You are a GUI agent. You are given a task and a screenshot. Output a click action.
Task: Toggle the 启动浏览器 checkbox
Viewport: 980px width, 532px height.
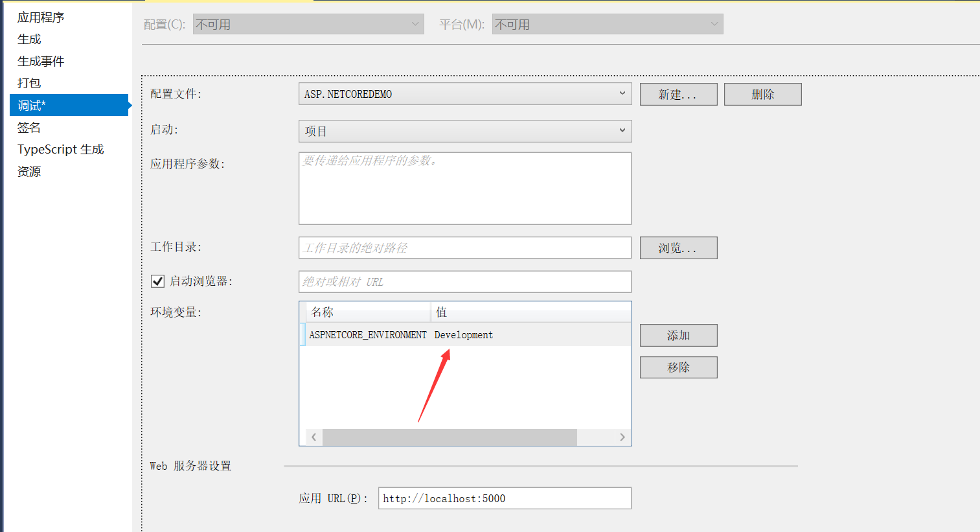pos(157,281)
